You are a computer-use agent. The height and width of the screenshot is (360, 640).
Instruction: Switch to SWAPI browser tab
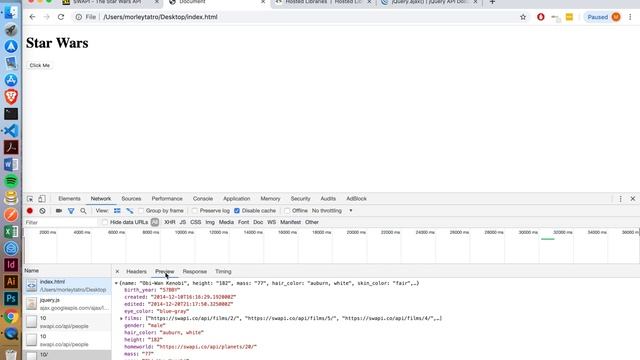(107, 2)
